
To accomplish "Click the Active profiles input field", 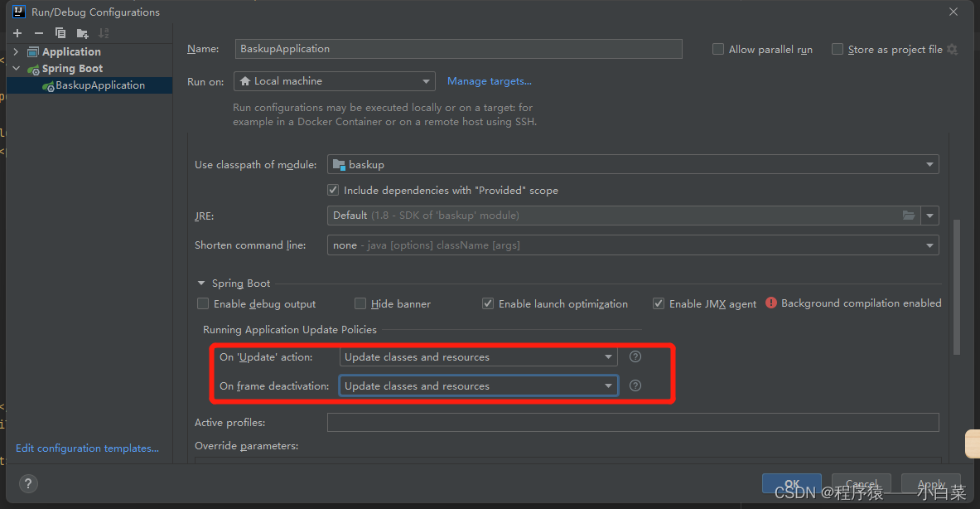I will 633,422.
